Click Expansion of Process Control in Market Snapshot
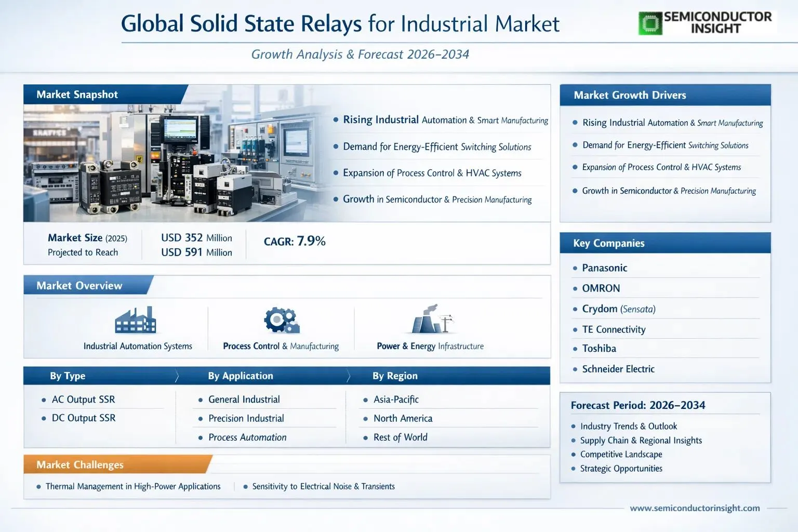The width and height of the screenshot is (798, 532). pyautogui.click(x=432, y=173)
